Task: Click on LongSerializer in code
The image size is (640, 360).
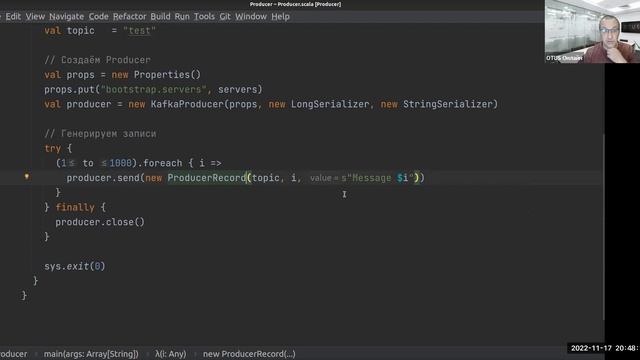Action: [x=330, y=104]
